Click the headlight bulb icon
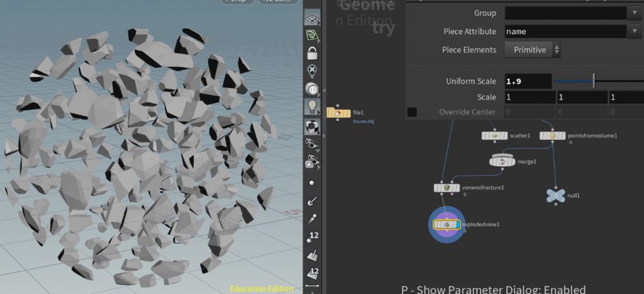644x294 pixels. pyautogui.click(x=312, y=107)
